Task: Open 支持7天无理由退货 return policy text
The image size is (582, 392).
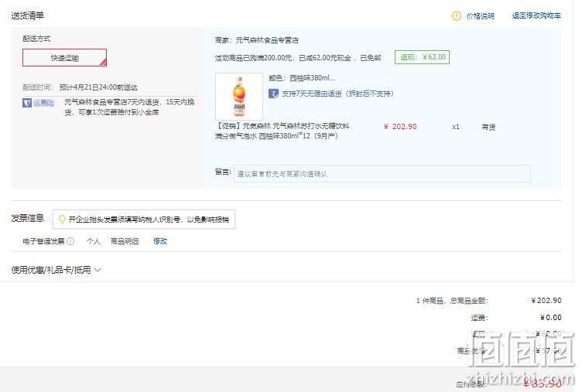Action: (337, 94)
